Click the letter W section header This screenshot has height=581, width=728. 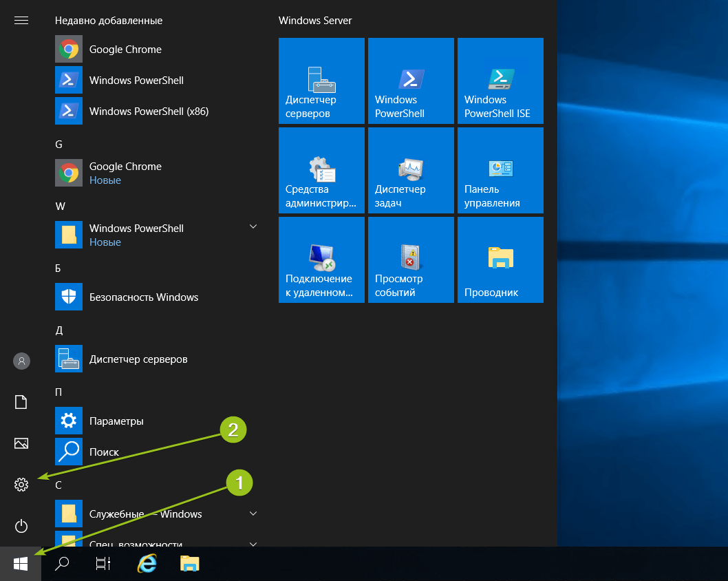[x=61, y=207]
